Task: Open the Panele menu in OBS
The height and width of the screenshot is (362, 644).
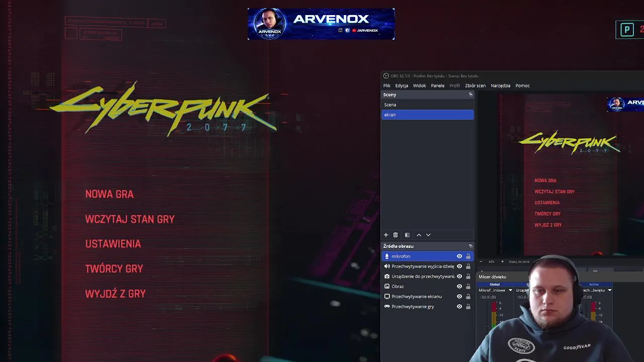Action: [438, 85]
